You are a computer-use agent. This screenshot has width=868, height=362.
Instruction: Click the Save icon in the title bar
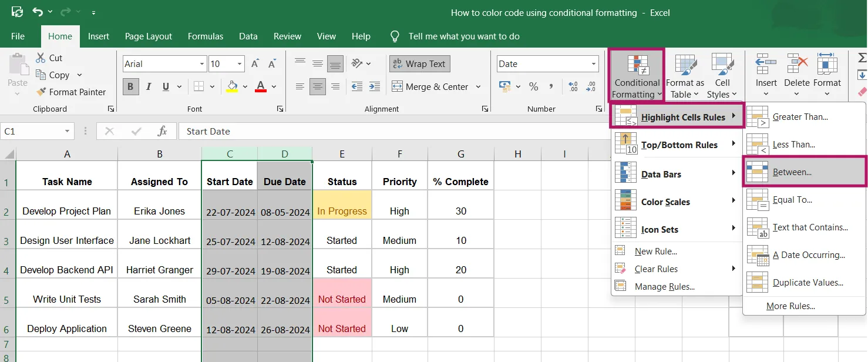(x=17, y=12)
